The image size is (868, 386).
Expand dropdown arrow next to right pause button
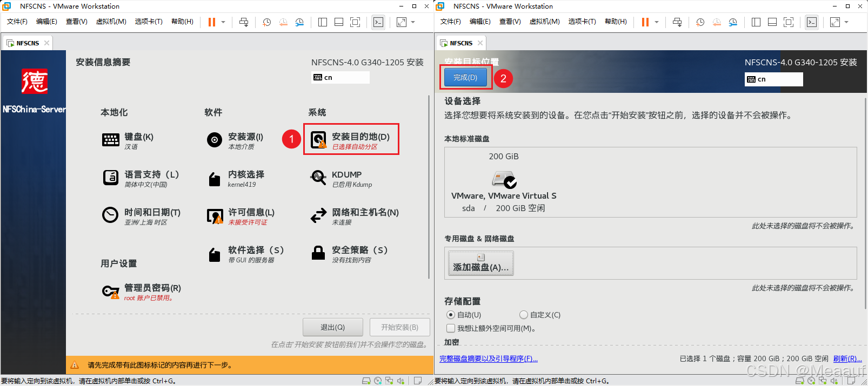click(x=657, y=22)
